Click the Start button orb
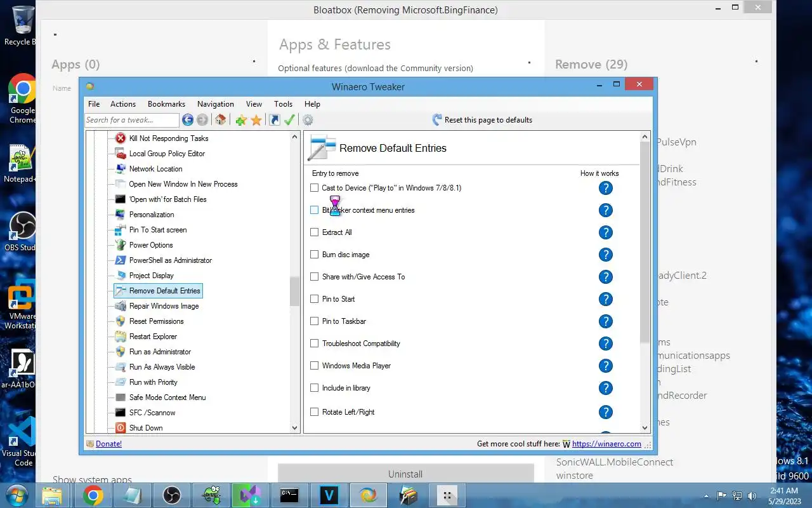812x508 pixels. pos(16,495)
